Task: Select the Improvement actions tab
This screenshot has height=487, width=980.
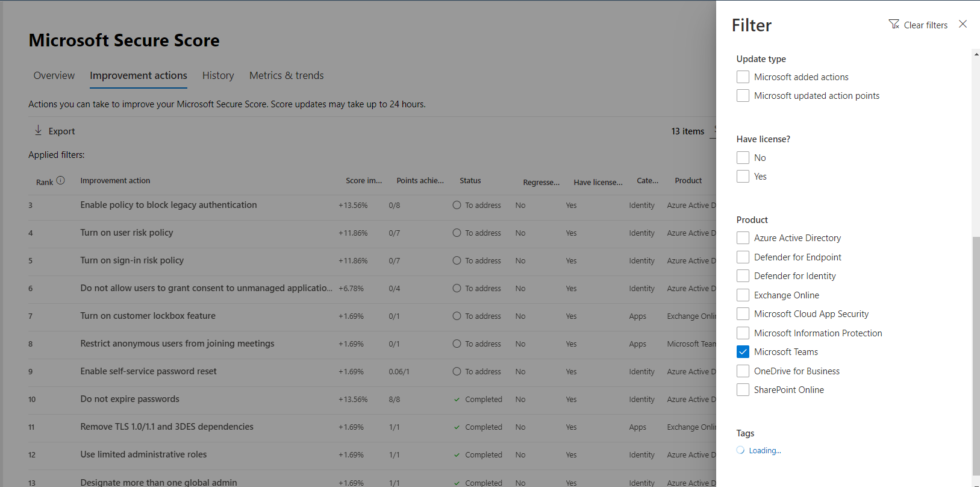Action: point(139,75)
